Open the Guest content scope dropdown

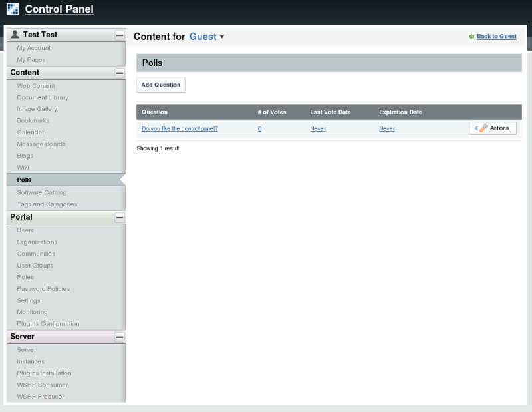point(207,37)
